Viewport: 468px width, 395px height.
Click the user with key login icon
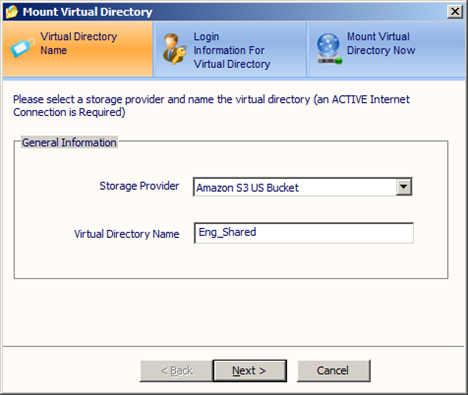click(x=174, y=49)
